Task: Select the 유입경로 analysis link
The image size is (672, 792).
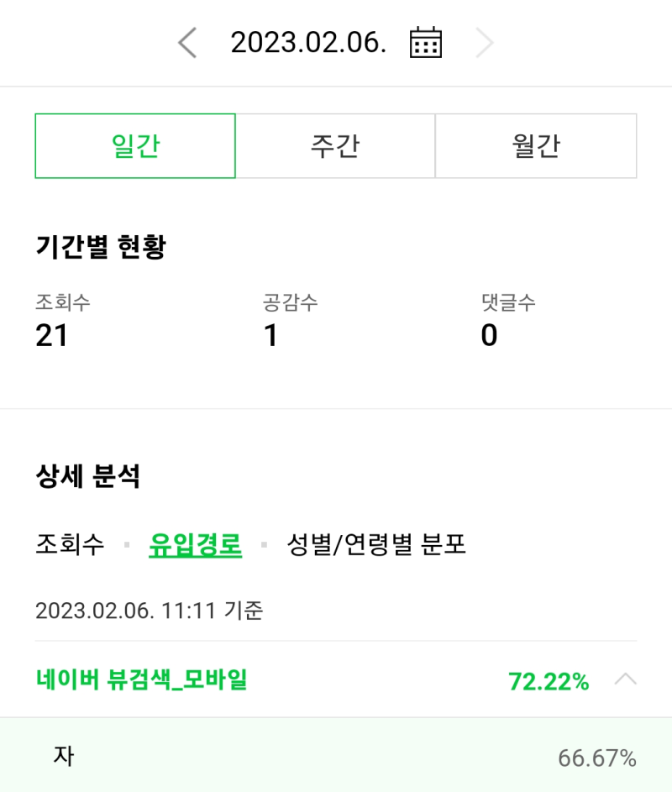Action: click(196, 545)
